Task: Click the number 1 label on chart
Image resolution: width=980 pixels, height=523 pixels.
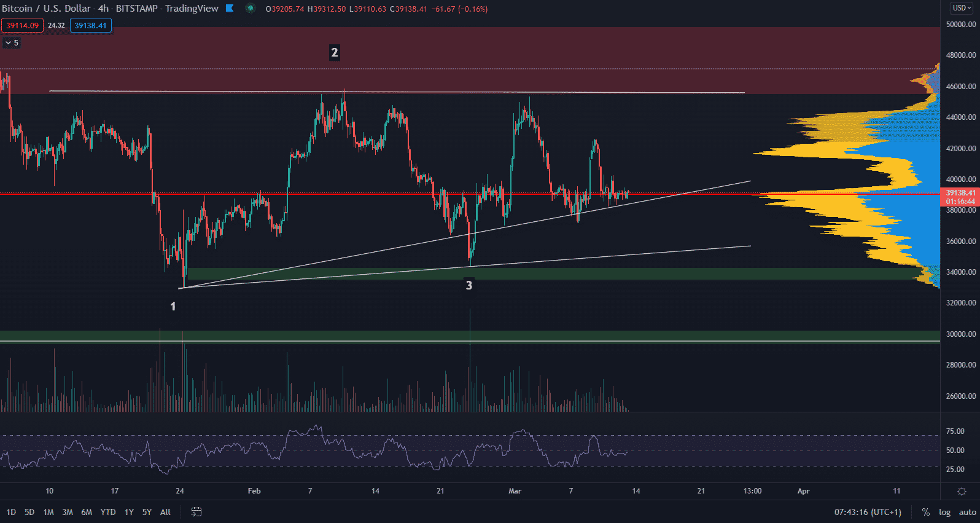Action: coord(173,306)
